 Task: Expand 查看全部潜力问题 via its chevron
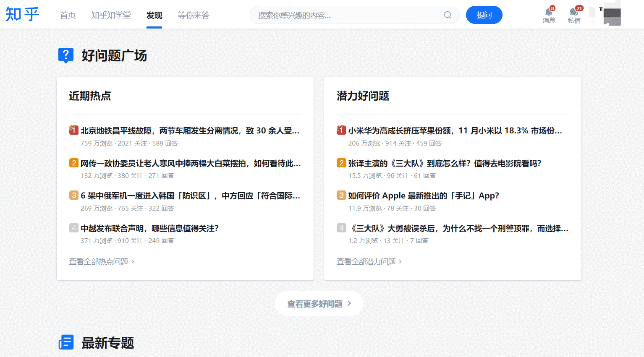[400, 261]
